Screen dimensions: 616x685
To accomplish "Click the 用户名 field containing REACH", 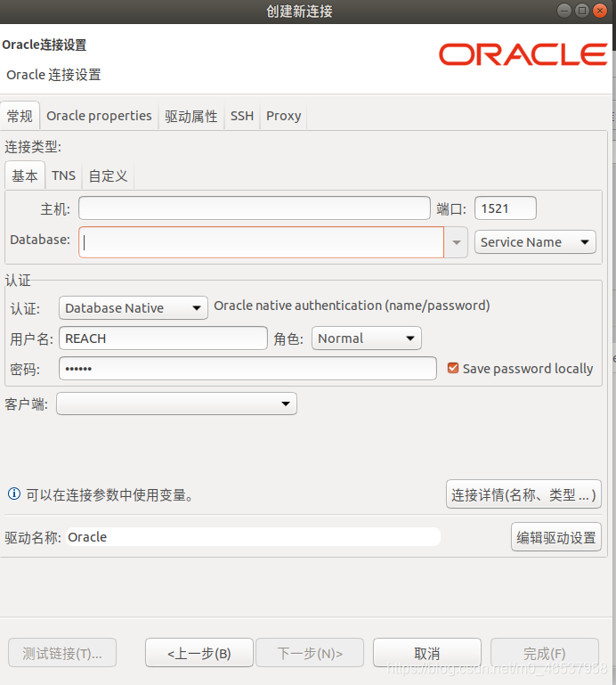I will click(x=163, y=338).
